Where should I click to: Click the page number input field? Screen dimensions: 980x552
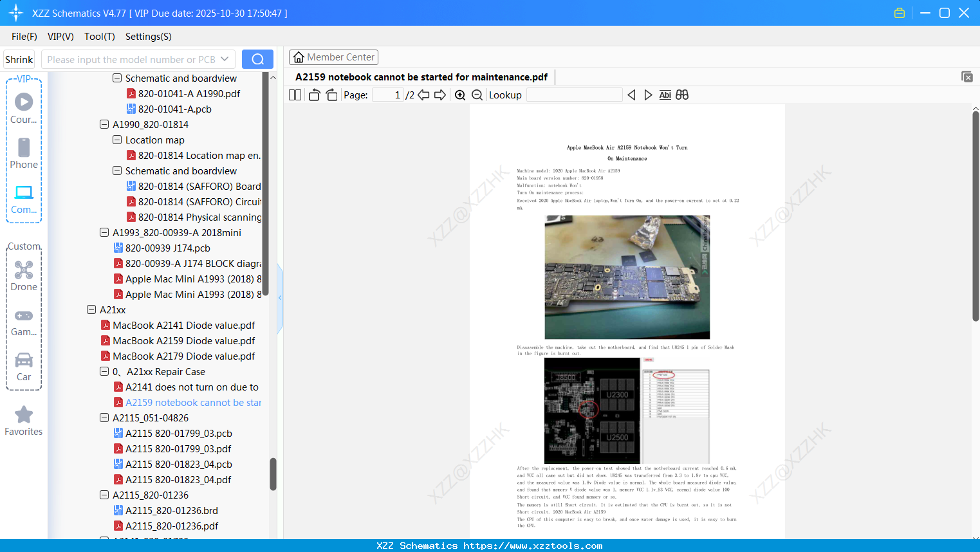[388, 95]
